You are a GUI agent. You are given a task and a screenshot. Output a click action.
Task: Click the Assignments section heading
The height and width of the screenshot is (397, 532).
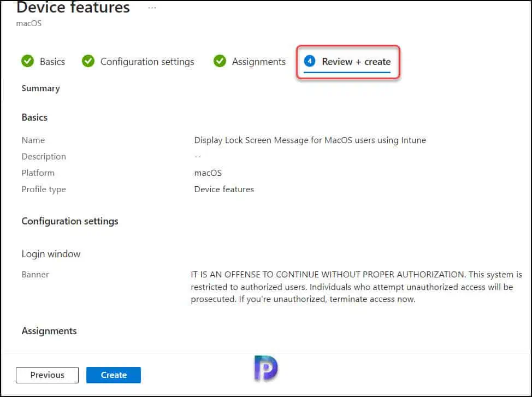49,331
